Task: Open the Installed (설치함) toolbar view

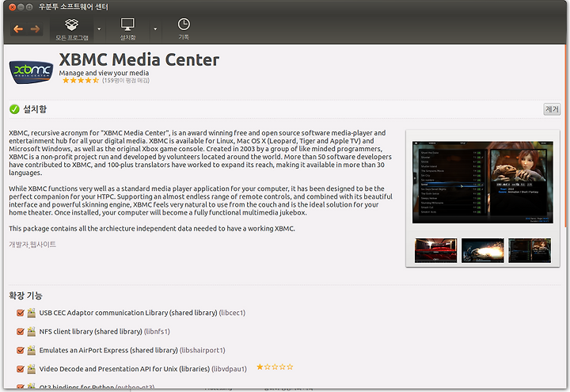Action: [127, 29]
